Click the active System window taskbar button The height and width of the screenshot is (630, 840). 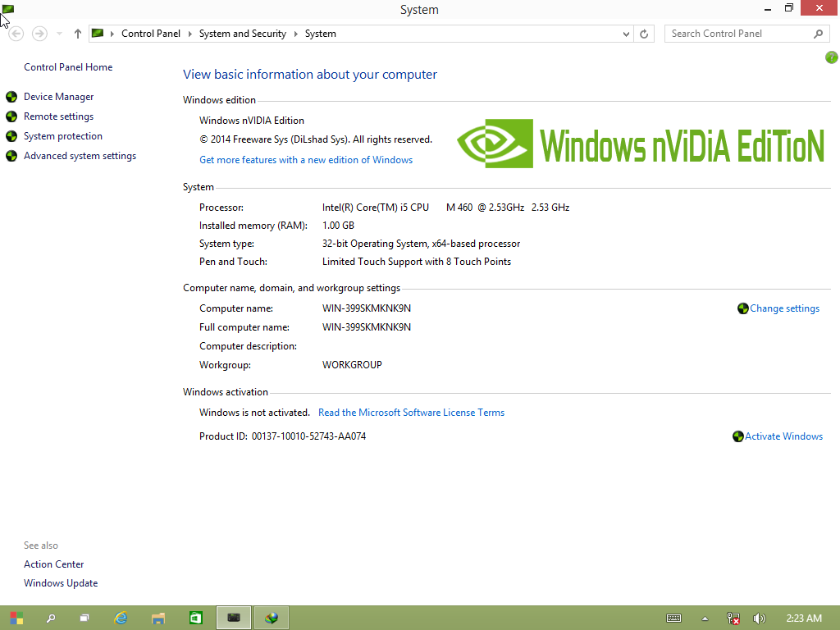pos(234,619)
